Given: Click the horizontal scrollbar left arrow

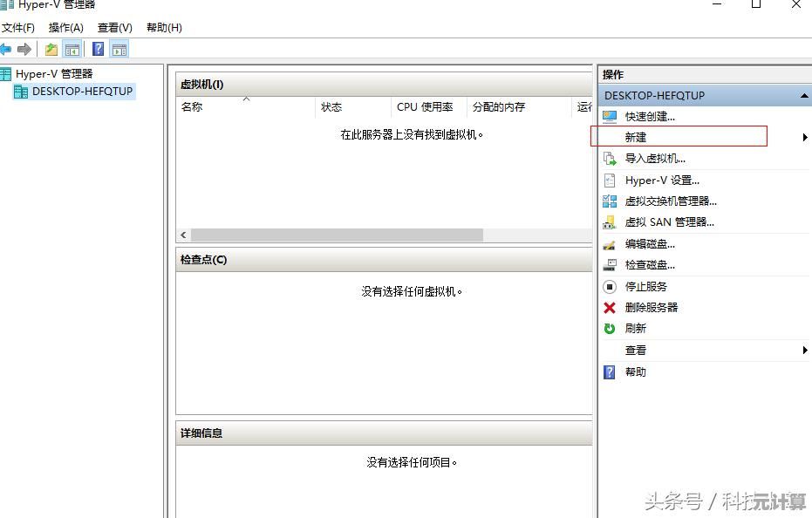Looking at the screenshot, I should 183,235.
